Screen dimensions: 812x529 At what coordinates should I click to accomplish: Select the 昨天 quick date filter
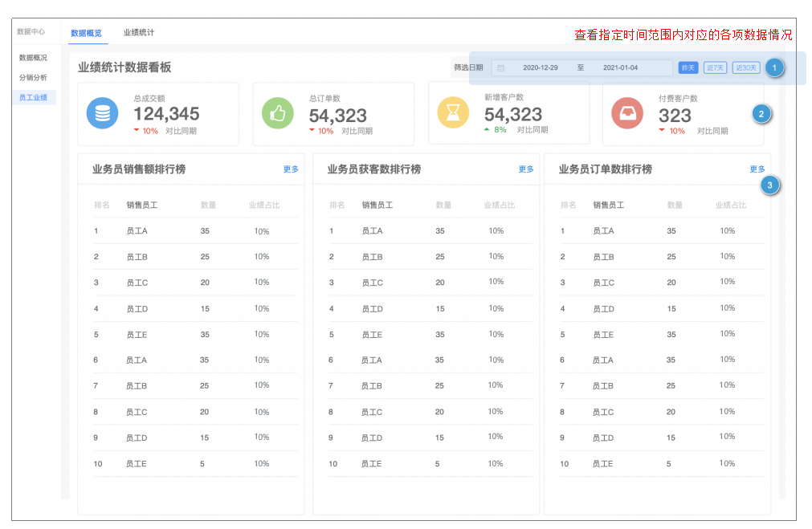click(688, 68)
